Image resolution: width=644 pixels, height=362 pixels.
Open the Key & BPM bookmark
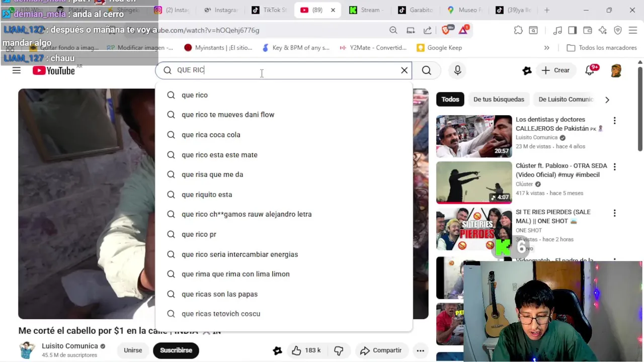(296, 48)
